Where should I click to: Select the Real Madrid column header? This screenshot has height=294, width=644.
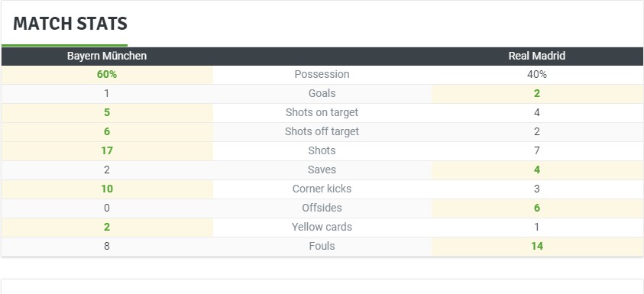coord(537,56)
